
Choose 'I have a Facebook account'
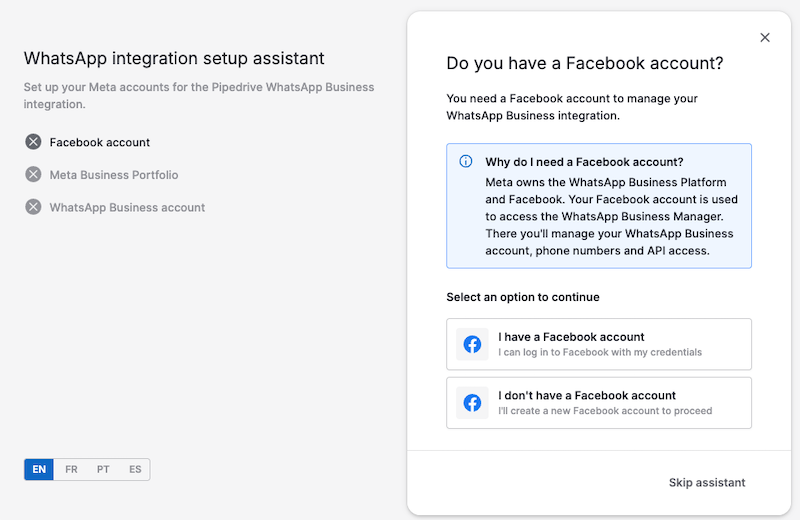pyautogui.click(x=598, y=344)
